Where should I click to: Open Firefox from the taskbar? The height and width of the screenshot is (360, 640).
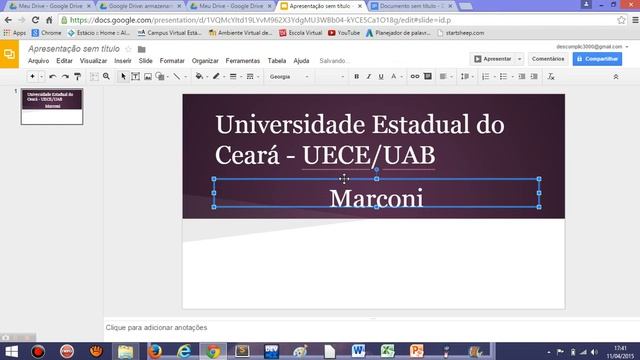(x=155, y=351)
